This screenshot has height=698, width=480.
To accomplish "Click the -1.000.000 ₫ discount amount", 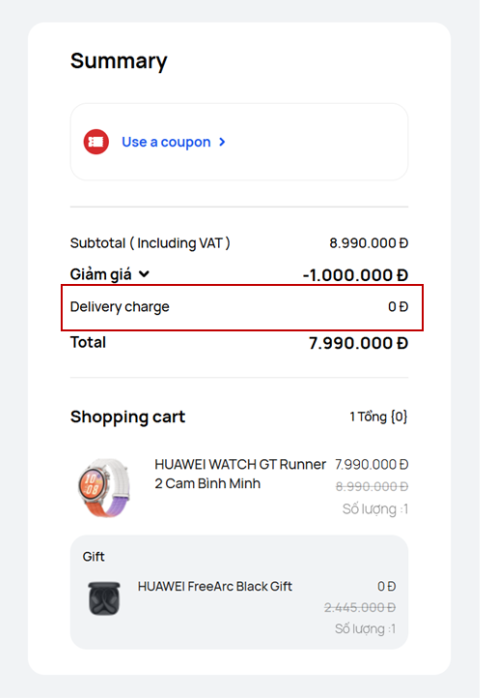I will pyautogui.click(x=355, y=275).
